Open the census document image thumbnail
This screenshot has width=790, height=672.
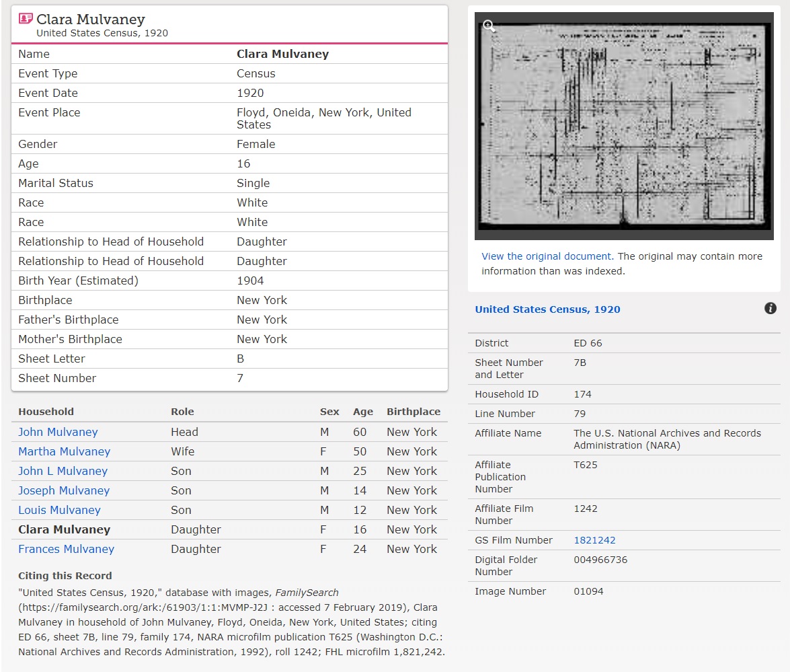pyautogui.click(x=624, y=126)
